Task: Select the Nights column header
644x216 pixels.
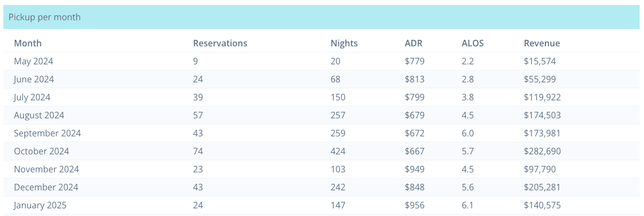Action: [x=344, y=43]
